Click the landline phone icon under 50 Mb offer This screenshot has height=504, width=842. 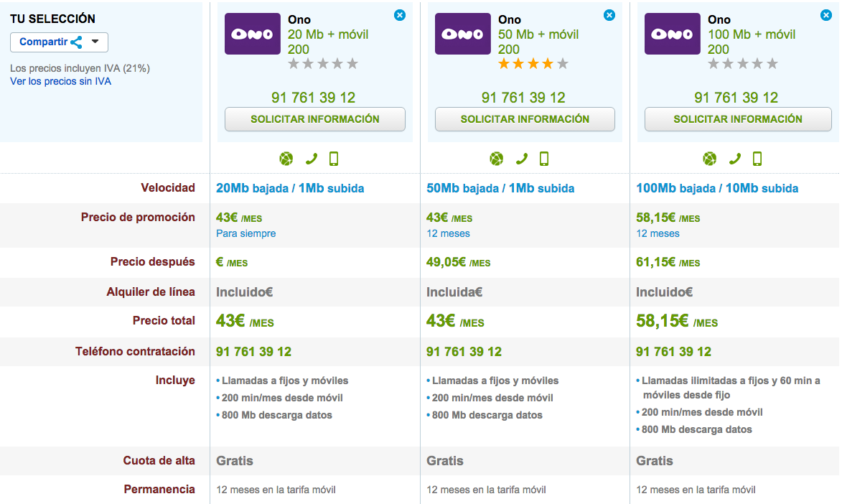(521, 159)
